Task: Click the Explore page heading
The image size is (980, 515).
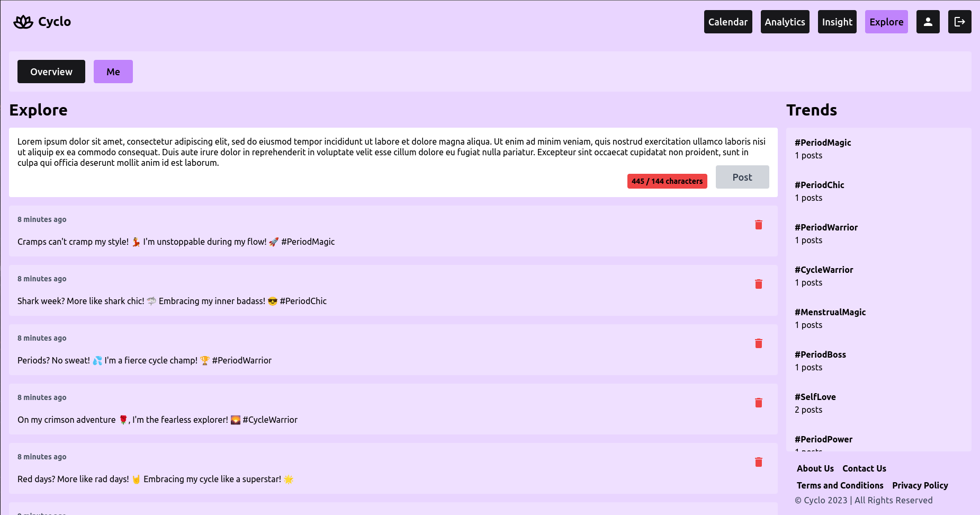Action: click(x=38, y=110)
